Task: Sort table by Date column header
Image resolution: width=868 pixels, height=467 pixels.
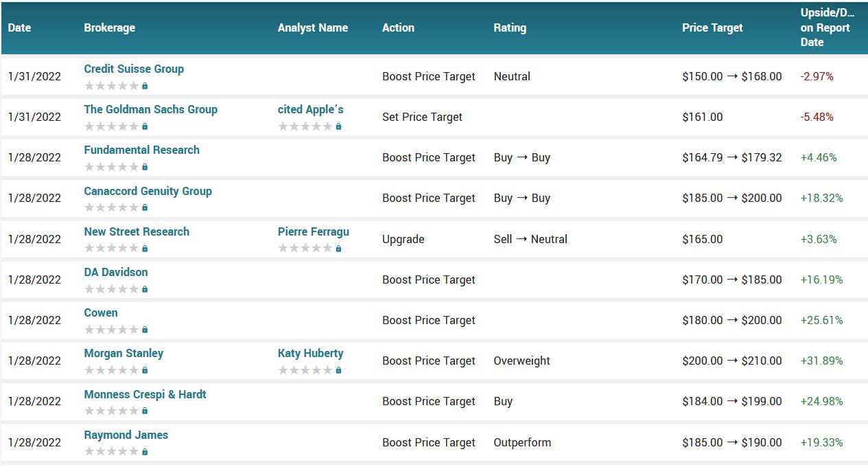Action: (x=19, y=28)
